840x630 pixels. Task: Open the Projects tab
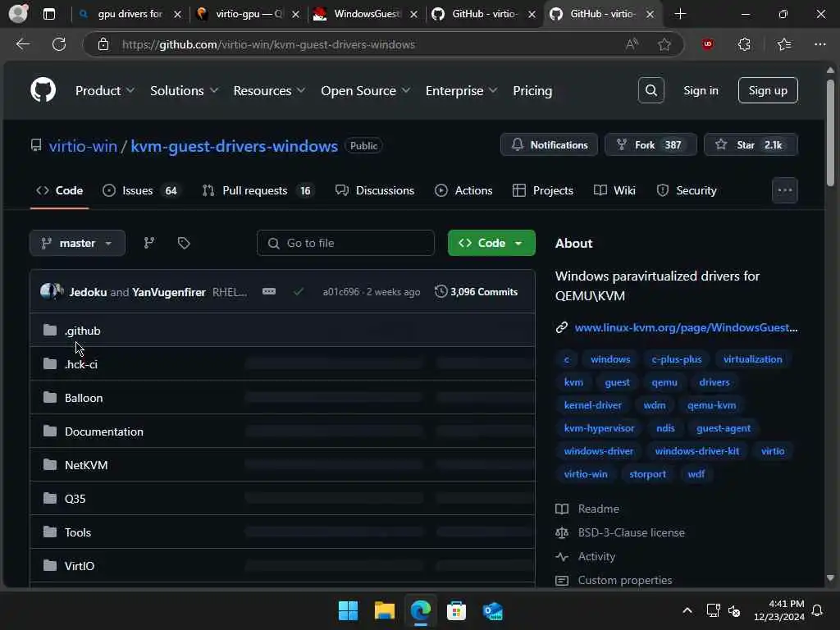(x=543, y=190)
